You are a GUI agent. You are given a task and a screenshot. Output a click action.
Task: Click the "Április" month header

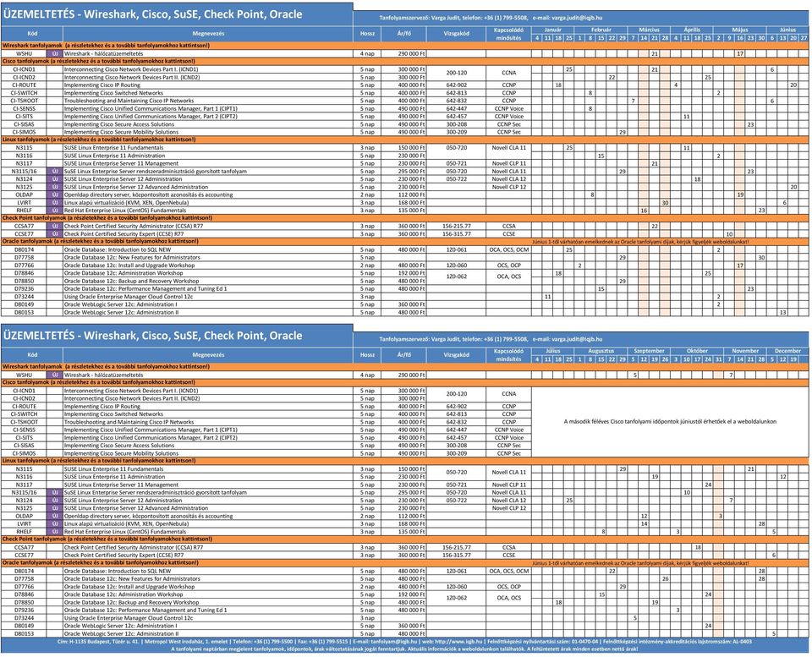tap(692, 30)
